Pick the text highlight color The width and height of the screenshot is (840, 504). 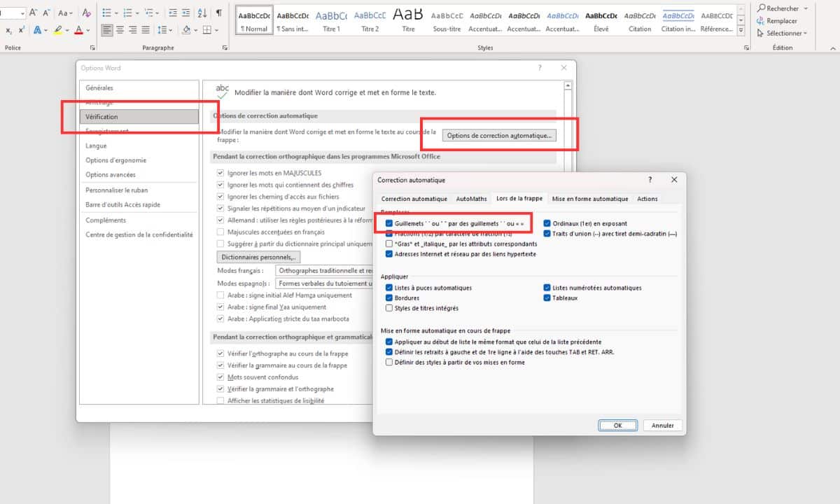tap(57, 30)
